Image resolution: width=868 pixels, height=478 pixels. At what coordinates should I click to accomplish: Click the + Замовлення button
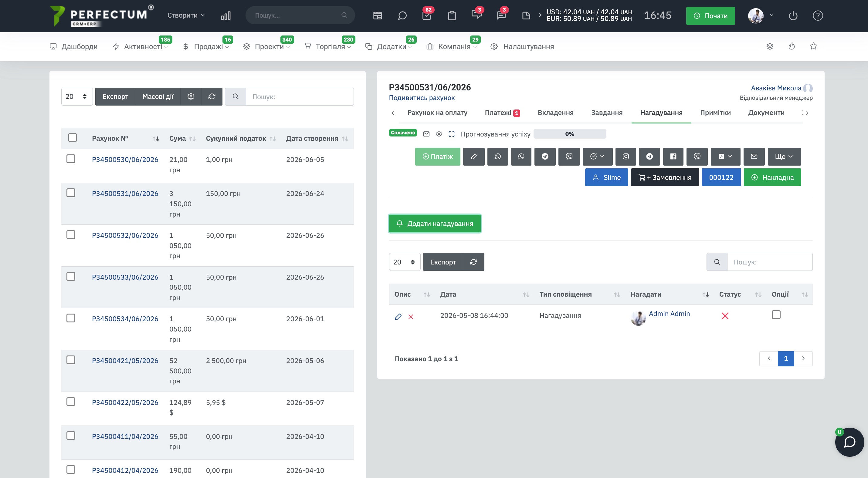(664, 177)
